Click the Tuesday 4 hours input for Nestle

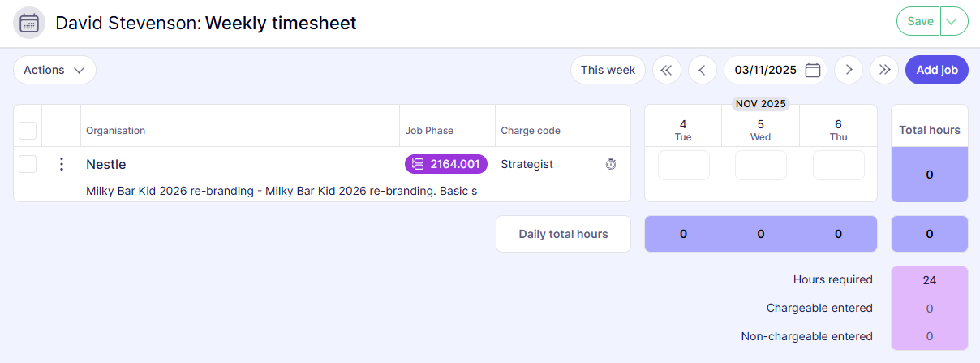pos(683,165)
